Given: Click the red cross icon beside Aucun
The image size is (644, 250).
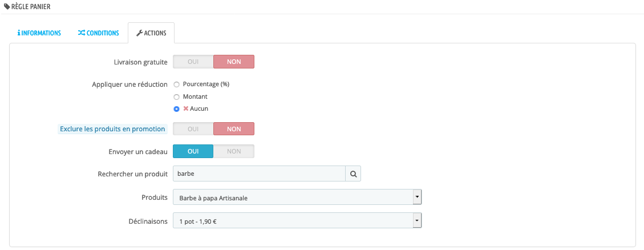Looking at the screenshot, I should [185, 108].
